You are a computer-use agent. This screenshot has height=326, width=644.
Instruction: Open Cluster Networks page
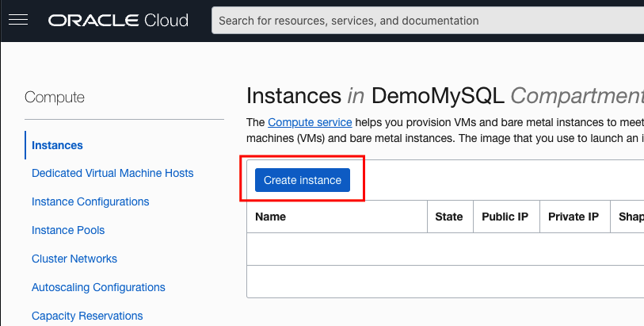point(74,259)
